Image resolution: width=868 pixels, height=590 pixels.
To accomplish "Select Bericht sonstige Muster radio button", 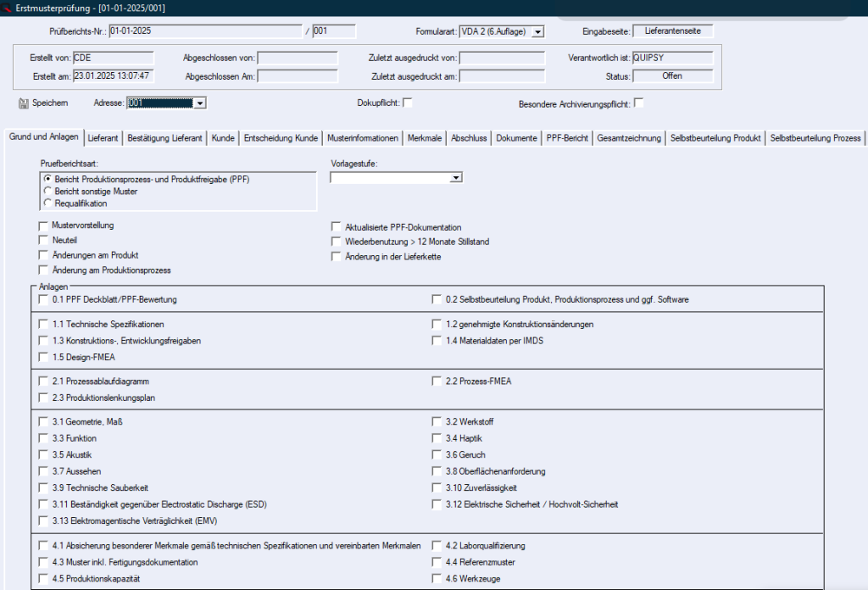I will [47, 191].
